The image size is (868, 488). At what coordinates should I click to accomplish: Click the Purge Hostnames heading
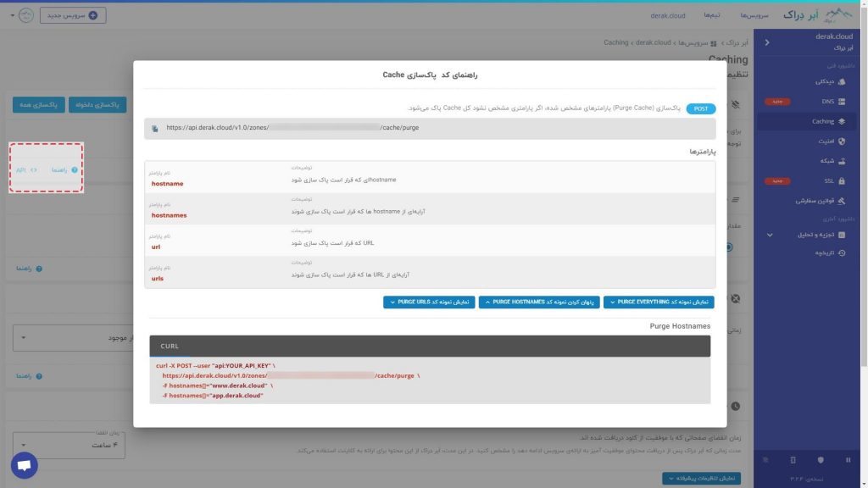pyautogui.click(x=680, y=326)
